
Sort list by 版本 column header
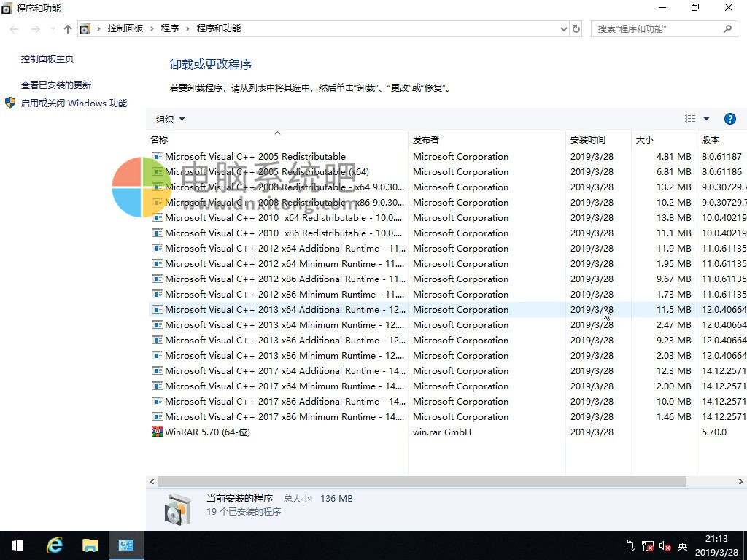click(x=721, y=139)
